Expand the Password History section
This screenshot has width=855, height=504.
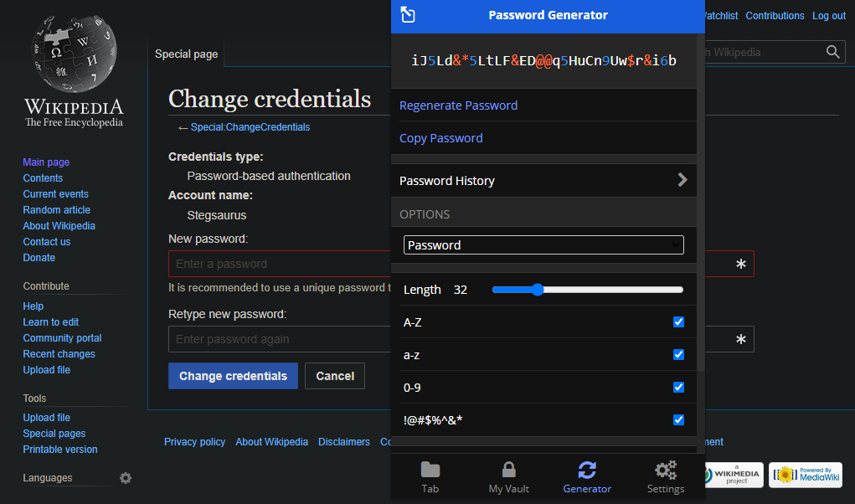[x=543, y=180]
